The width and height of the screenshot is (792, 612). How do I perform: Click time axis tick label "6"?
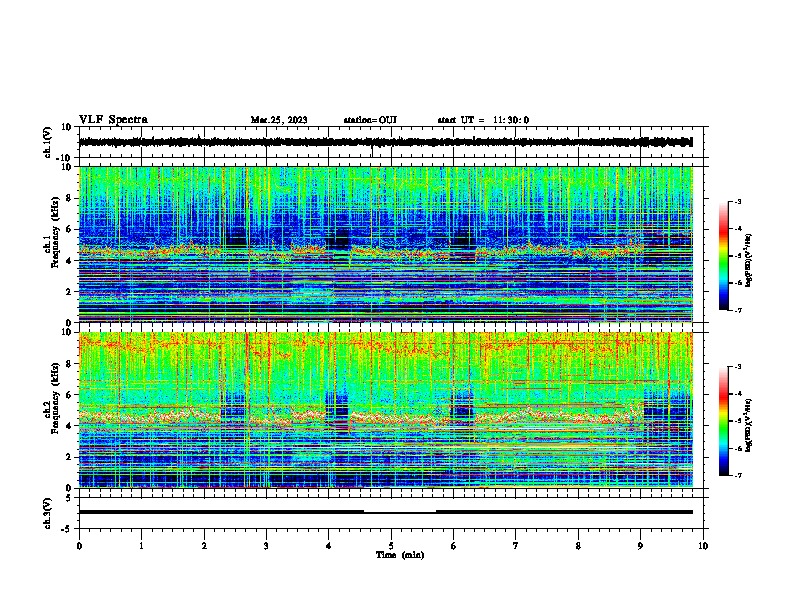(454, 546)
